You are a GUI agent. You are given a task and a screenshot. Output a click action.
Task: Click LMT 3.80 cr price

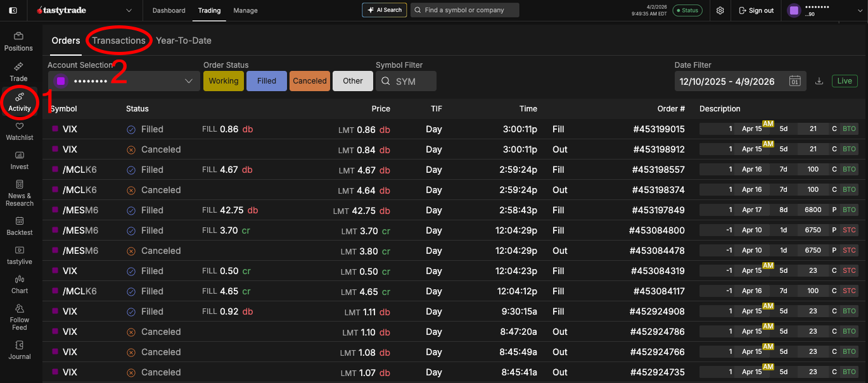366,251
